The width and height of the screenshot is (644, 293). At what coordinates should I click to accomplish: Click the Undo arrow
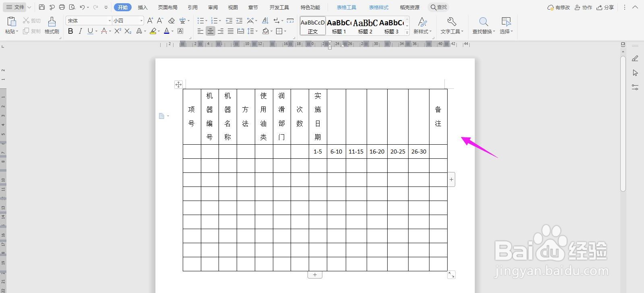point(82,7)
